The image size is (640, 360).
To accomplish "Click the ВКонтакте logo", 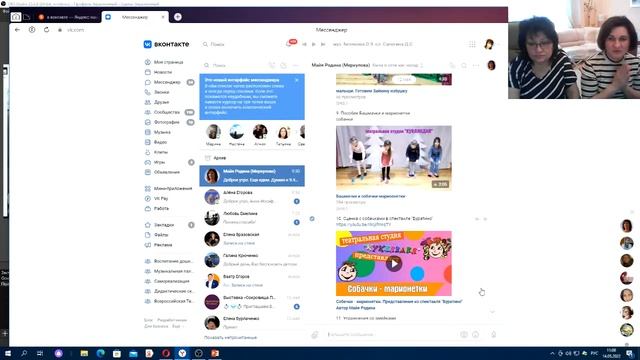I will point(167,44).
